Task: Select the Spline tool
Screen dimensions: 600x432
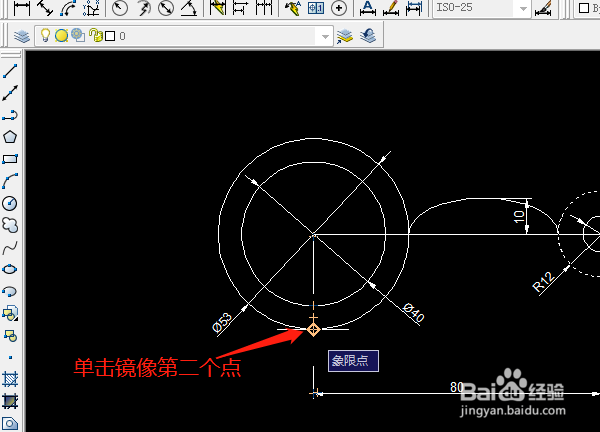Action: pos(10,248)
